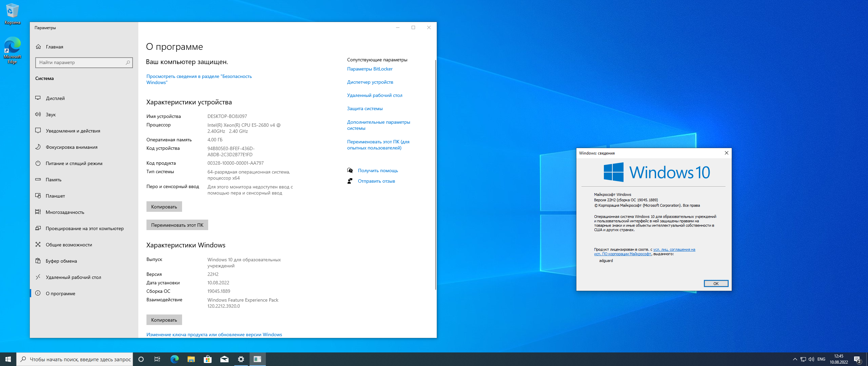Click Отправить отзыв link

[376, 181]
